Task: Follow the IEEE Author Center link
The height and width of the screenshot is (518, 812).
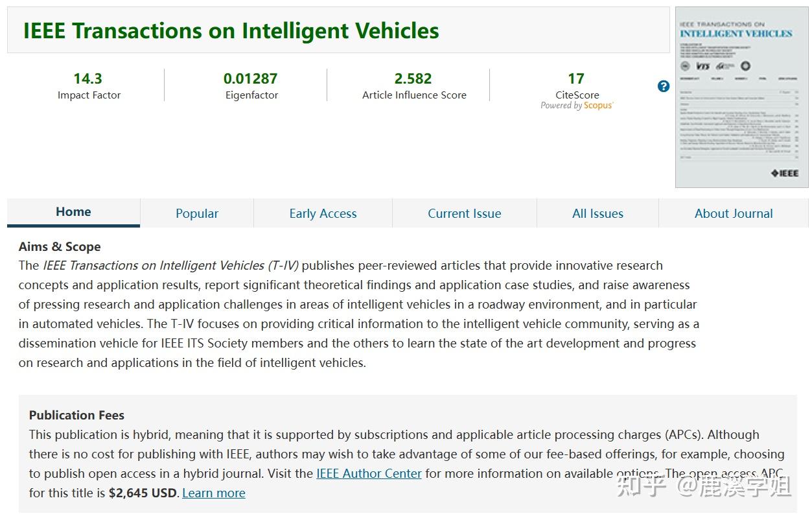Action: pyautogui.click(x=369, y=474)
